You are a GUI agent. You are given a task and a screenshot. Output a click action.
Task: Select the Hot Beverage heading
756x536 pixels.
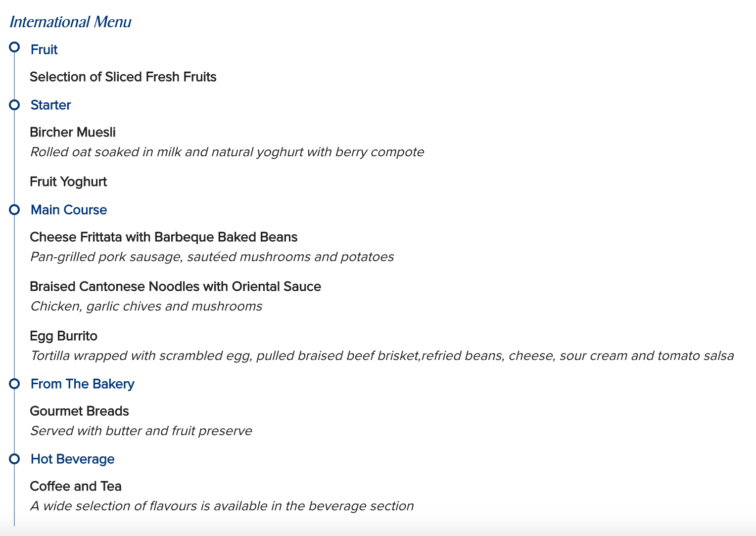click(73, 459)
